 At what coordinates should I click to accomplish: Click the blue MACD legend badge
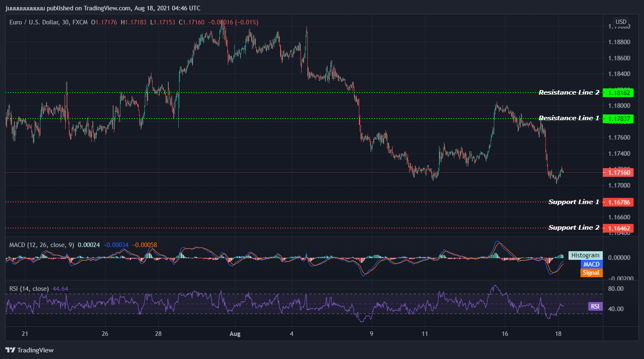tap(591, 264)
